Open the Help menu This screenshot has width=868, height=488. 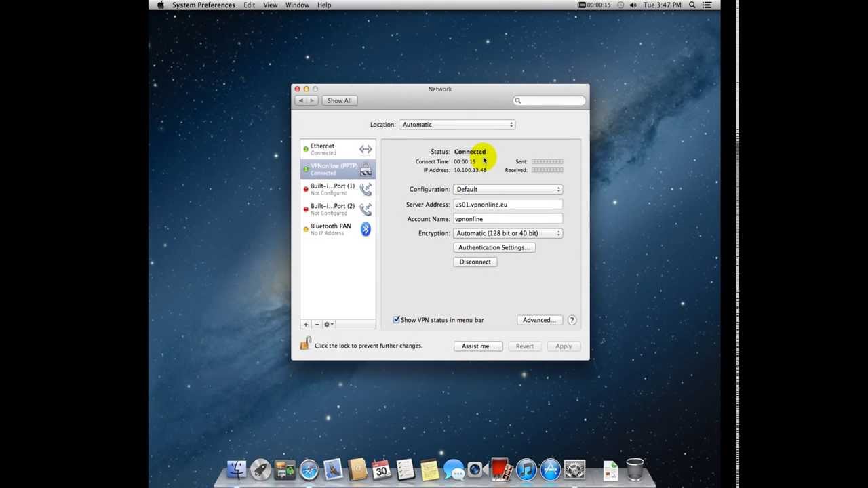click(x=324, y=5)
